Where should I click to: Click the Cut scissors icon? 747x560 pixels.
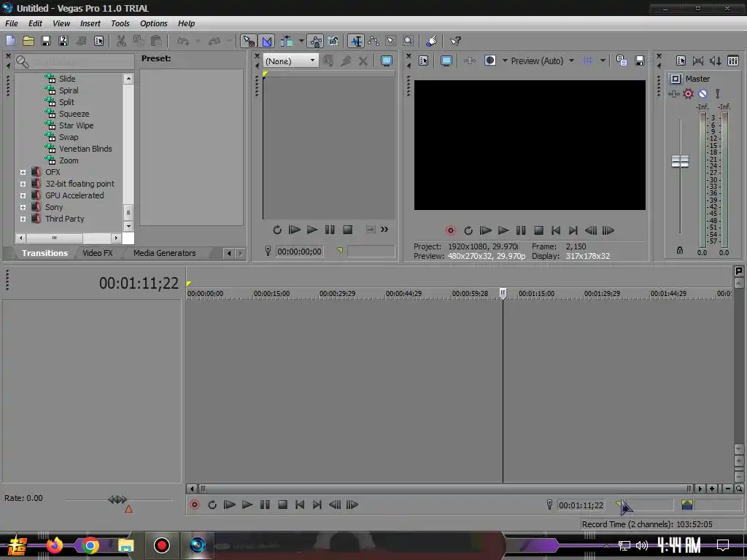click(121, 41)
